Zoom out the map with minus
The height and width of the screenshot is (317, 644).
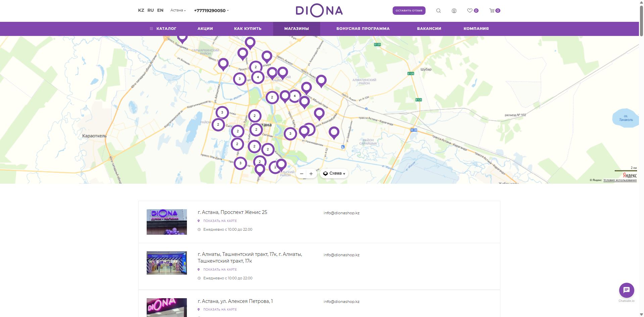tap(302, 174)
